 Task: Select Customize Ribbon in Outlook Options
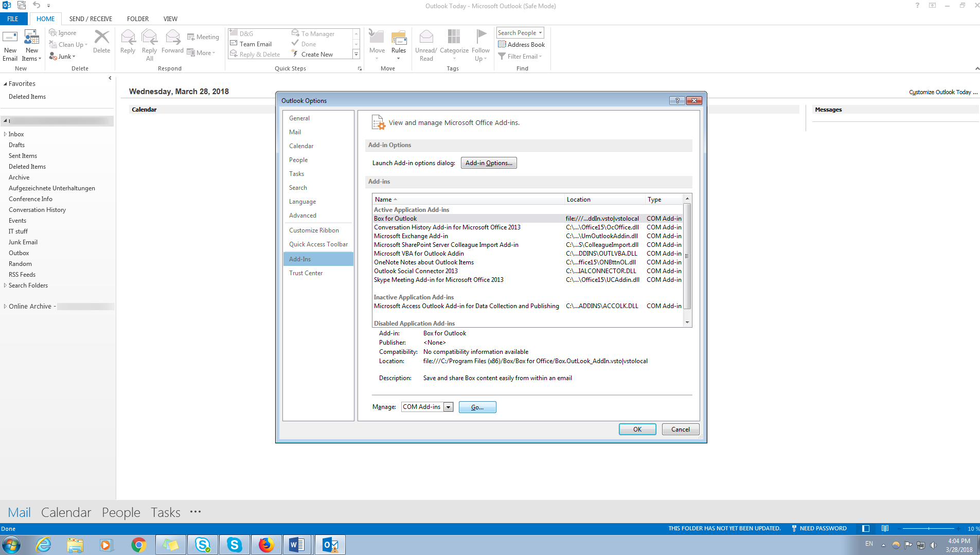(318, 230)
